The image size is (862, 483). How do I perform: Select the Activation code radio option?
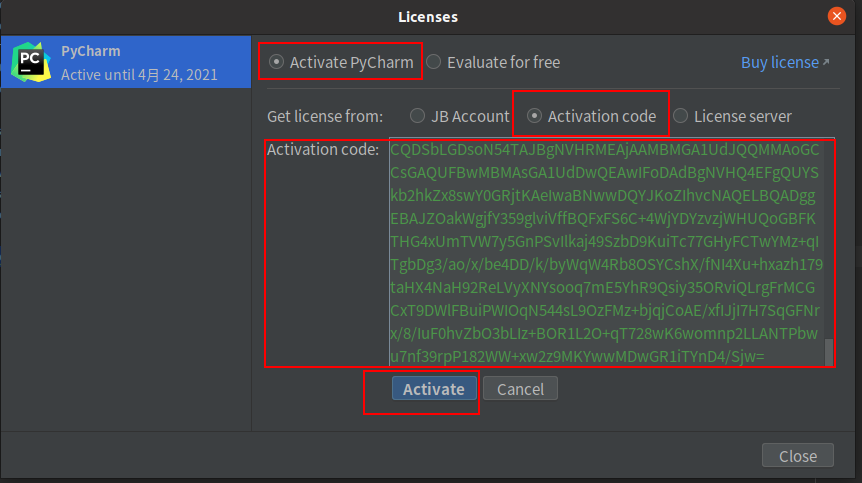(x=534, y=116)
